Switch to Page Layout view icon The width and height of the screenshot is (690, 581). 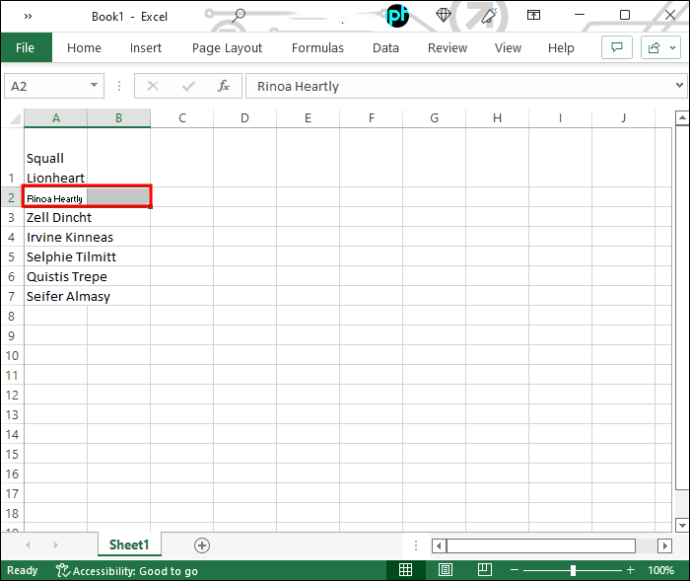[445, 570]
